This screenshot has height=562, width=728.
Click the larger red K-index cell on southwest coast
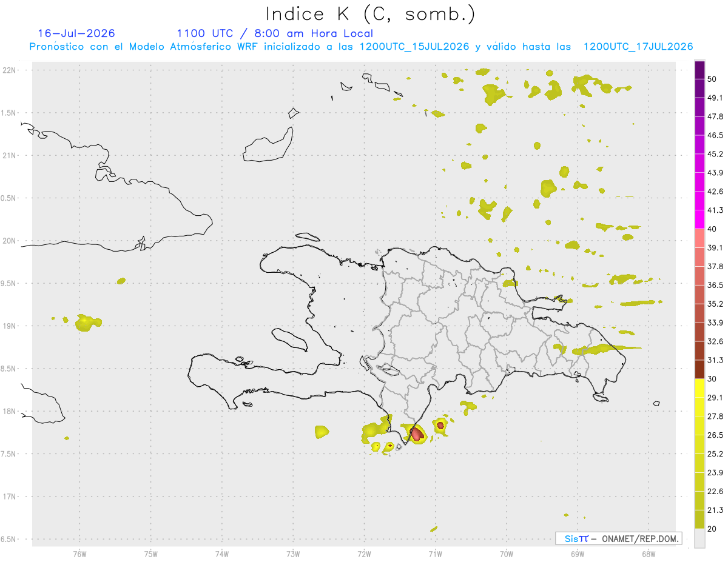[416, 433]
